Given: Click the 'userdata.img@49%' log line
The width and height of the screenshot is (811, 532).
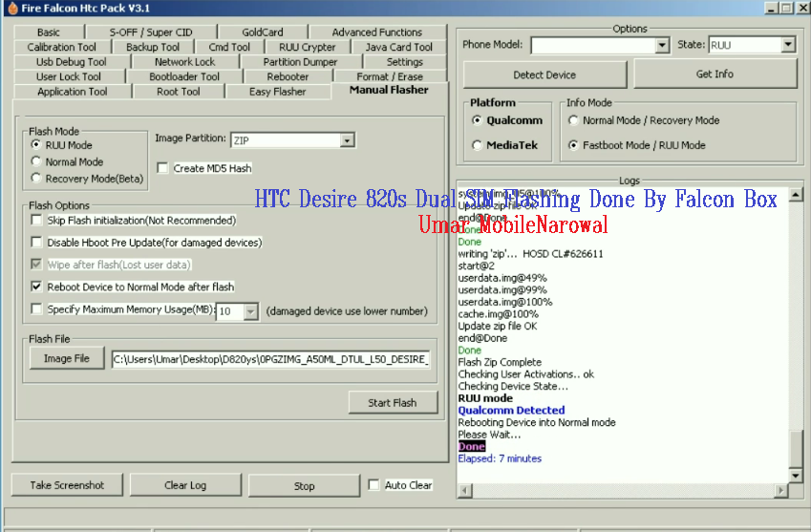Looking at the screenshot, I should [502, 278].
